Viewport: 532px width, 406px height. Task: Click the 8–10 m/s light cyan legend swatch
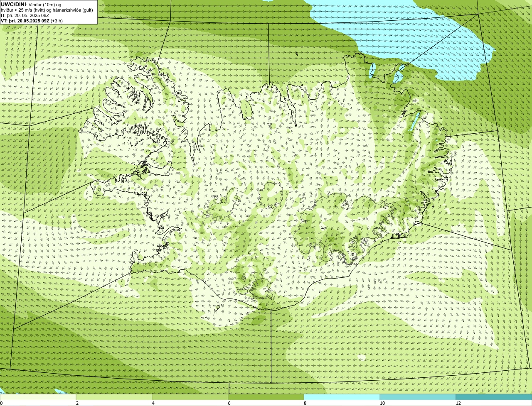(x=342, y=397)
